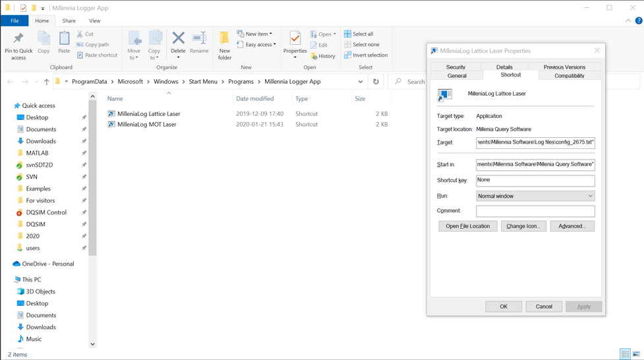Switch to General tab in Properties
The image size is (644, 360).
pyautogui.click(x=457, y=76)
